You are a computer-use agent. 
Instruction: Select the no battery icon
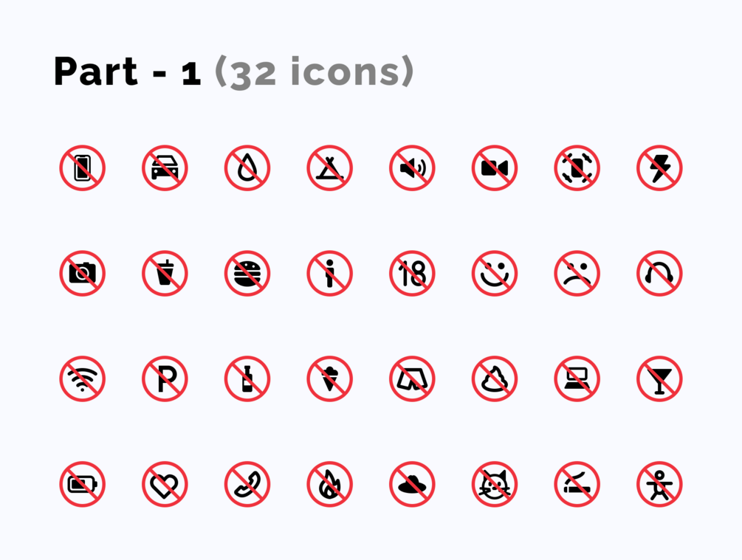click(83, 484)
